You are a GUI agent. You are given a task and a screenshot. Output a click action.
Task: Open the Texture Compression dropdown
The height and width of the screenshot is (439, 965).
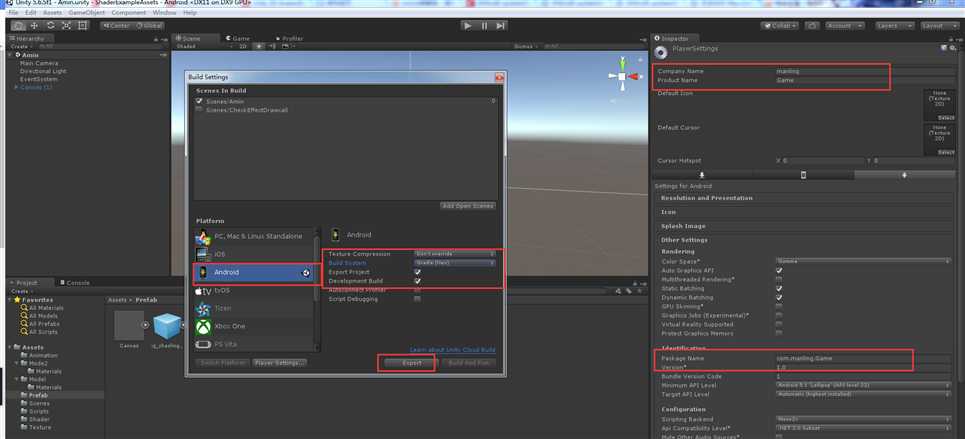pos(455,254)
